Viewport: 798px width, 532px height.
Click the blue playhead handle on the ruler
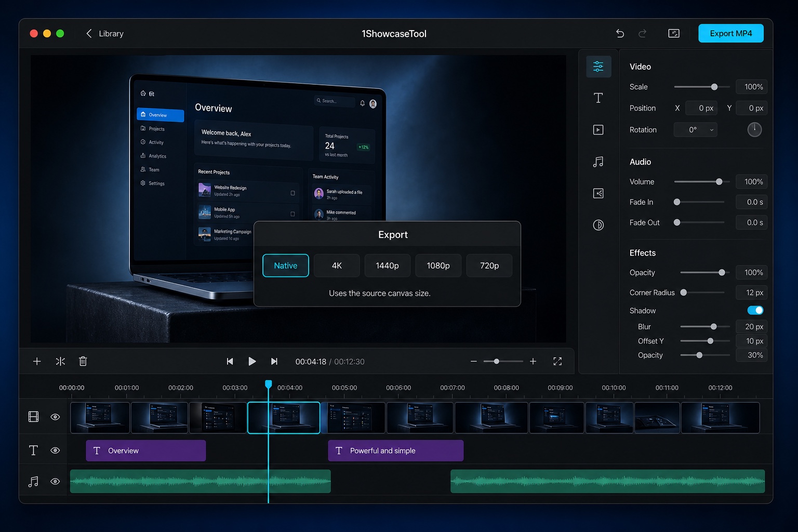coord(268,384)
